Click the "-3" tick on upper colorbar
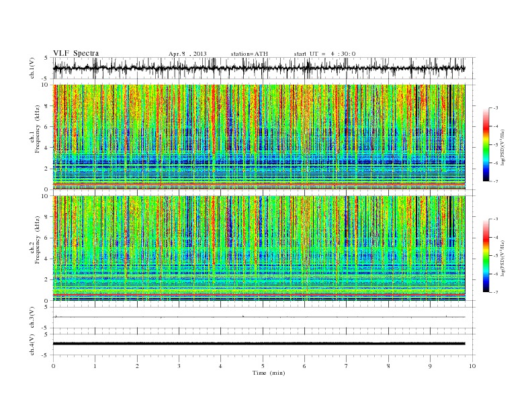This screenshot has height=411, width=532. point(495,108)
